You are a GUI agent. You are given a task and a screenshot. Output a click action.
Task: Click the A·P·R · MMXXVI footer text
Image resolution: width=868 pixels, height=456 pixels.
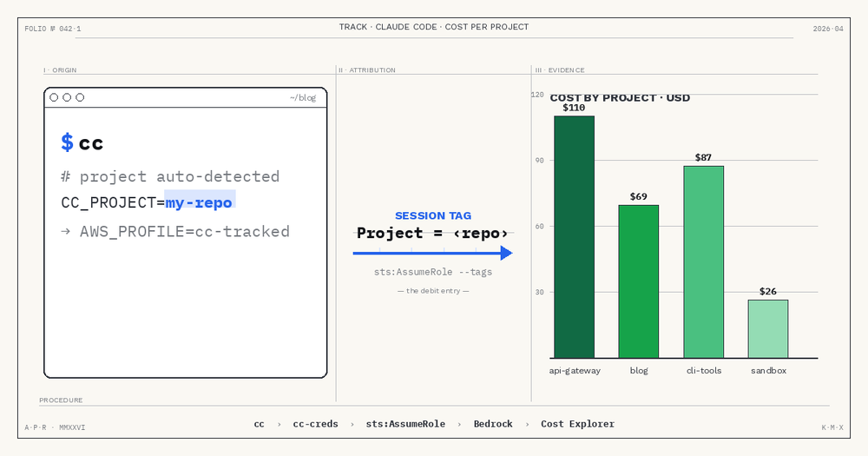55,427
